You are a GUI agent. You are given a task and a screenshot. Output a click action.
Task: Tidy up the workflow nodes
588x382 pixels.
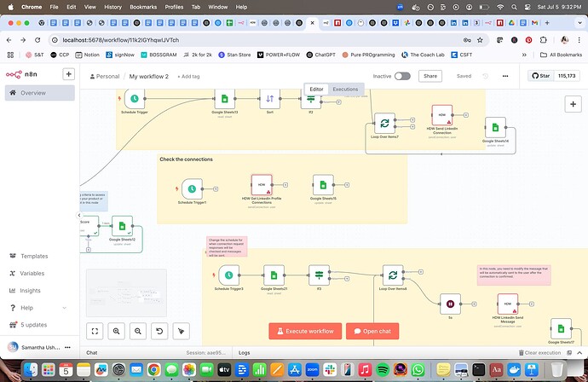182,331
